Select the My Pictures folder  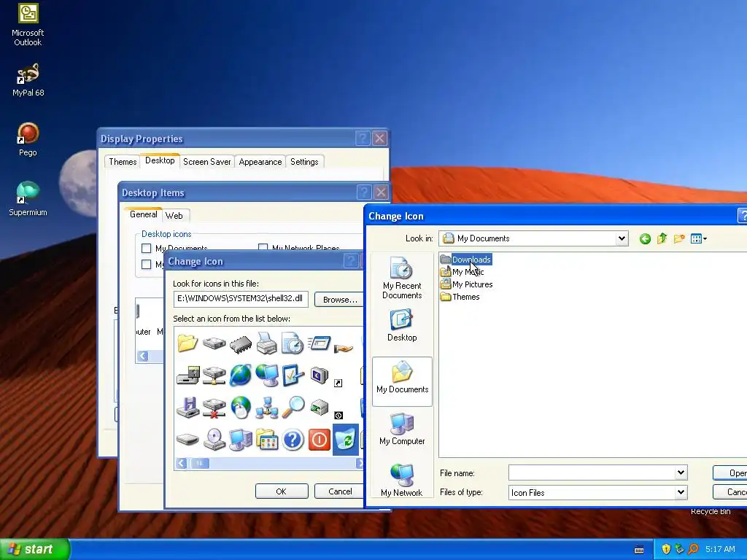point(466,284)
